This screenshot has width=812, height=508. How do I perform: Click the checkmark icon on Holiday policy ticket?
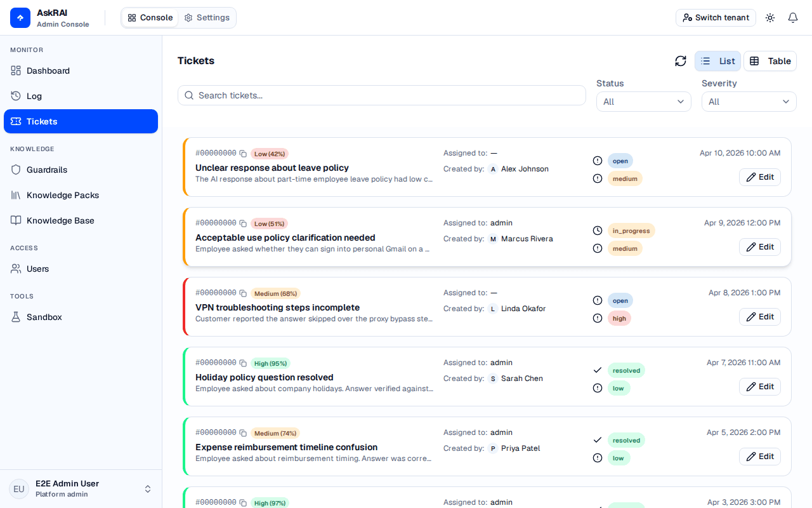coord(598,370)
